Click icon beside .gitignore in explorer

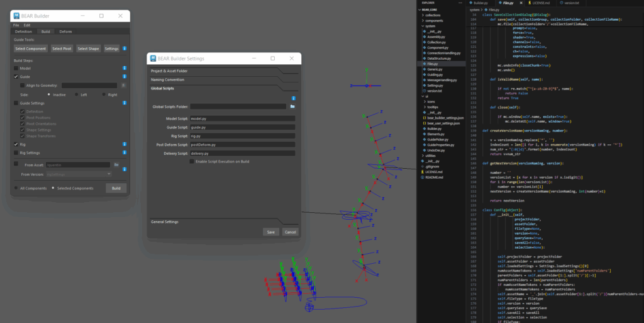422,166
